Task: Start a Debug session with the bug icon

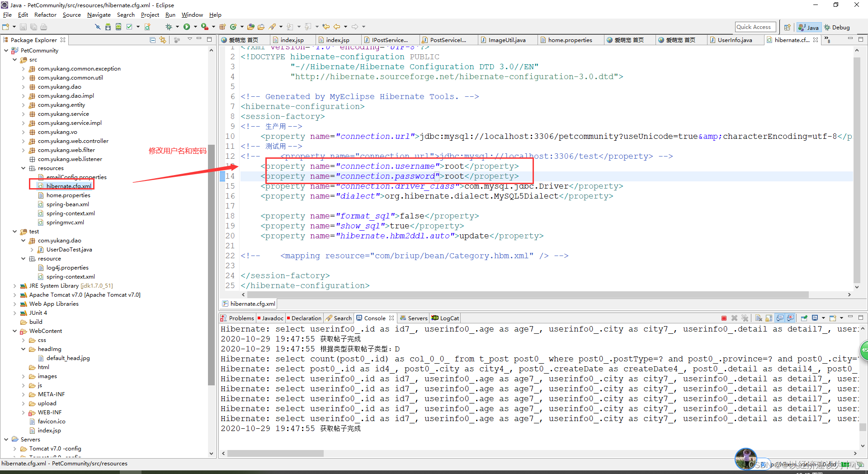Action: pos(169,26)
